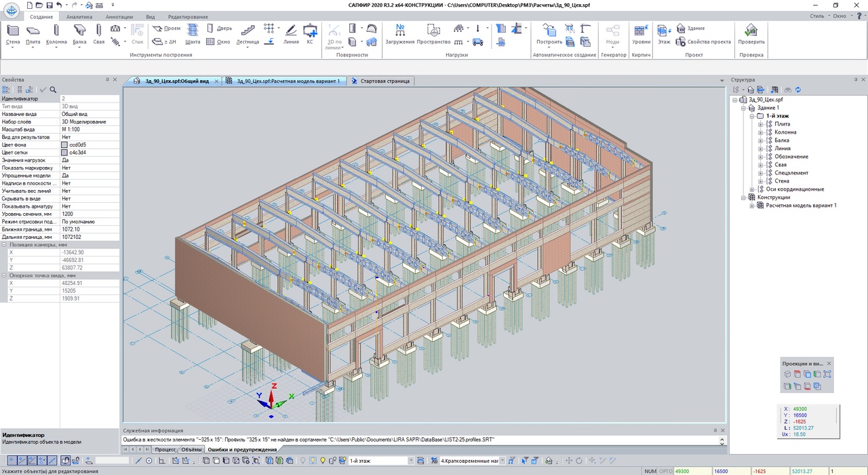Expand the Плита node in structure tree

[761, 124]
